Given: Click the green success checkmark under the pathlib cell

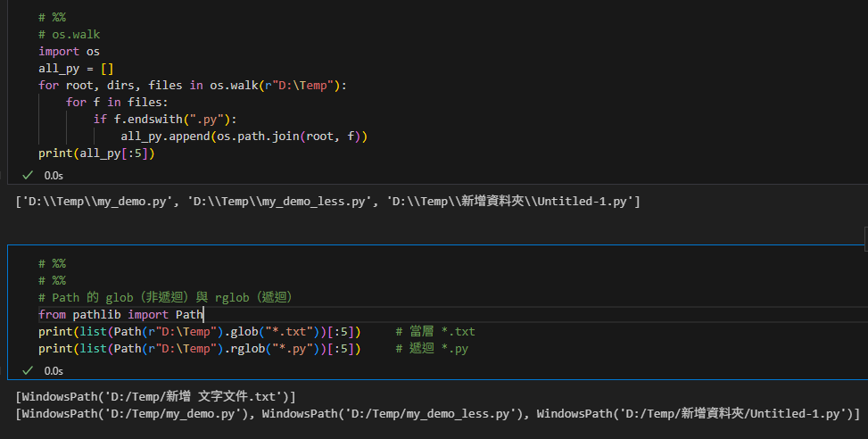Looking at the screenshot, I should (27, 370).
